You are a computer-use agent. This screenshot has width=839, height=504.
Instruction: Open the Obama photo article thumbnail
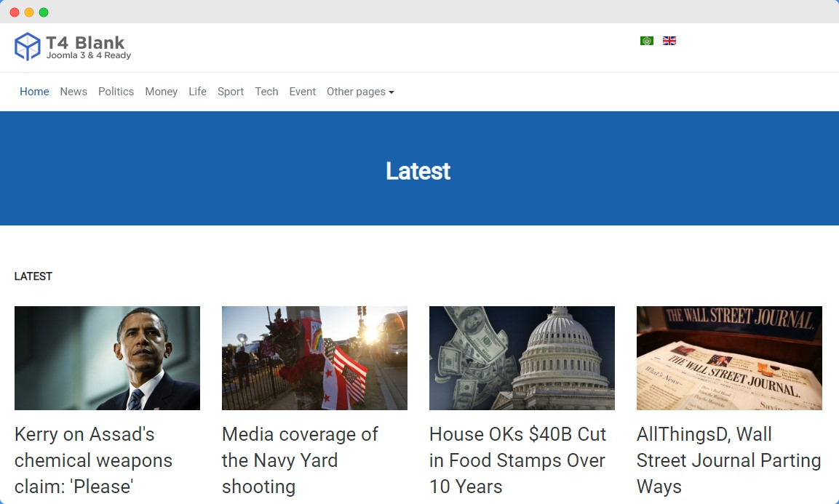(x=107, y=358)
